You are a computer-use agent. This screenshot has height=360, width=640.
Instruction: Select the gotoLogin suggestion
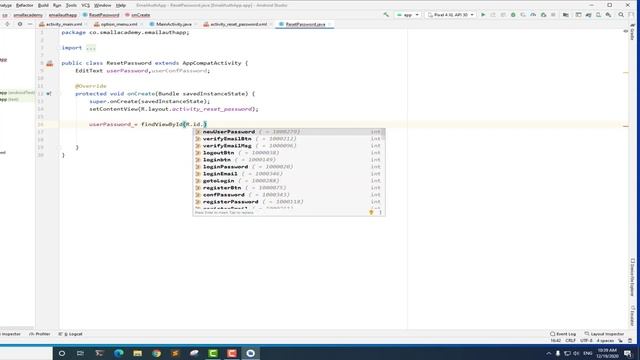click(x=289, y=181)
